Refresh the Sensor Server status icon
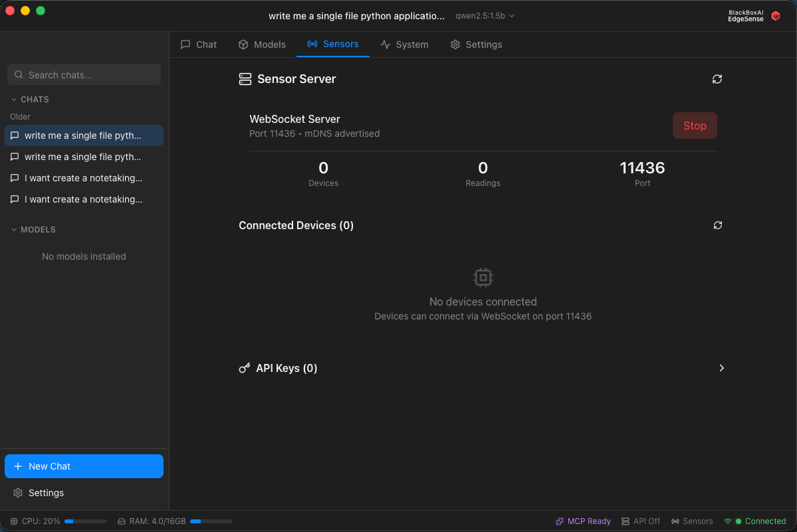The height and width of the screenshot is (532, 797). pos(717,79)
